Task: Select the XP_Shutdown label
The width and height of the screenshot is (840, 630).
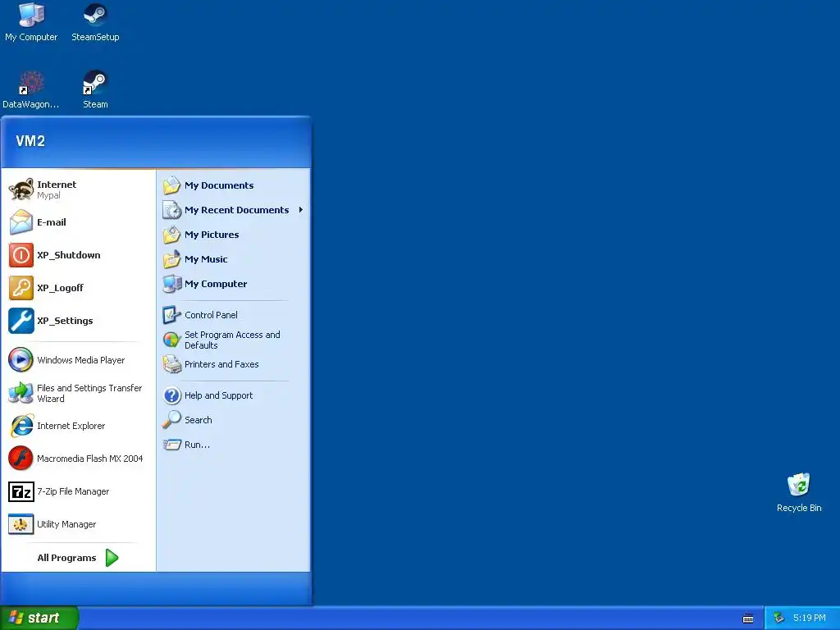Action: (x=69, y=255)
